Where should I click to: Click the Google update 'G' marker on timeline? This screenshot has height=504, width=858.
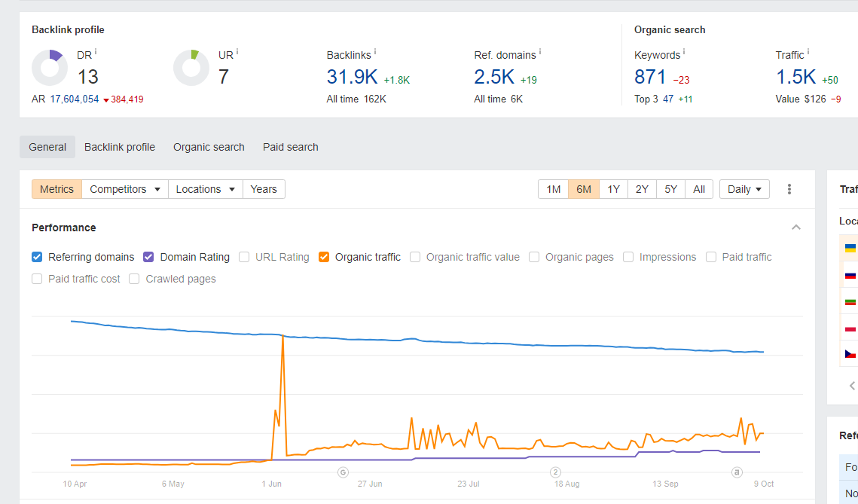pyautogui.click(x=343, y=472)
